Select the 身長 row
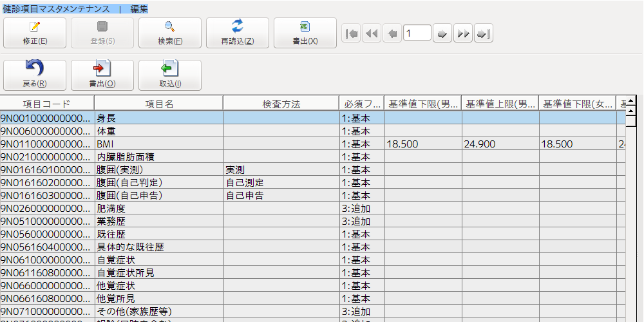Image resolution: width=644 pixels, height=322 pixels. click(312, 118)
